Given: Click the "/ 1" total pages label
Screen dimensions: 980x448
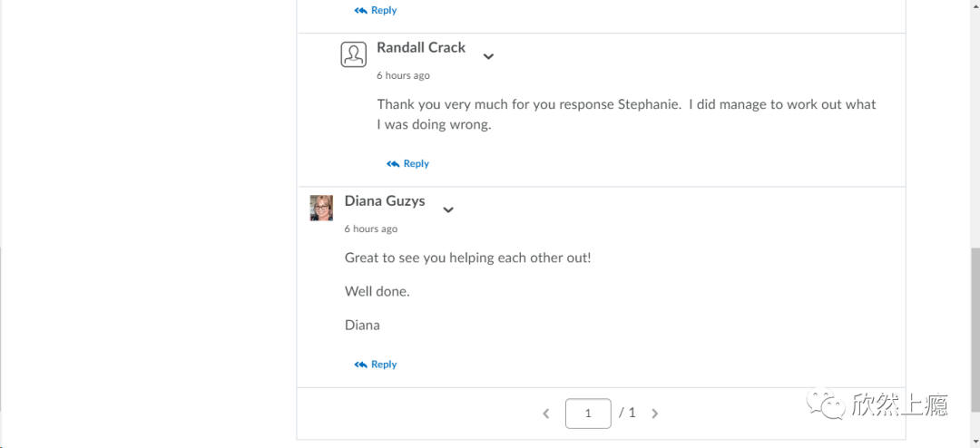Looking at the screenshot, I should [628, 413].
